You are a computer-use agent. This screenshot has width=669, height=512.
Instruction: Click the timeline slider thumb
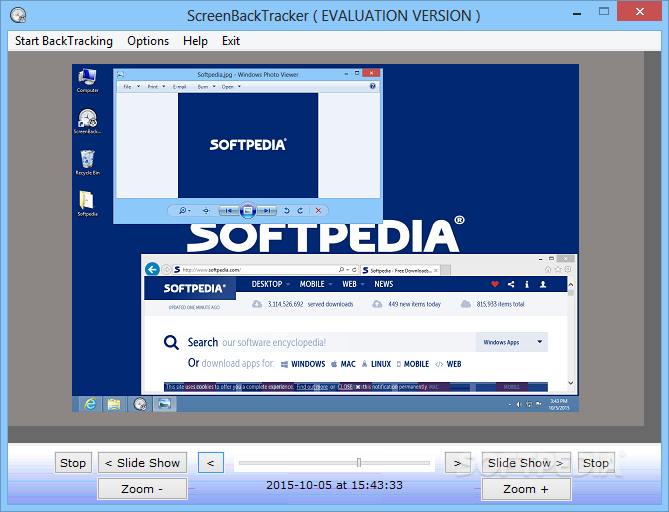coord(359,463)
